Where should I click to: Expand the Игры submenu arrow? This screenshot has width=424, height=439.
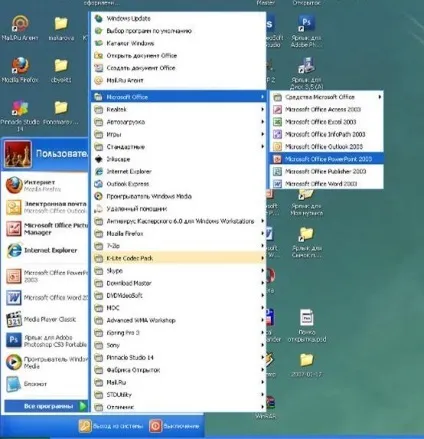262,134
